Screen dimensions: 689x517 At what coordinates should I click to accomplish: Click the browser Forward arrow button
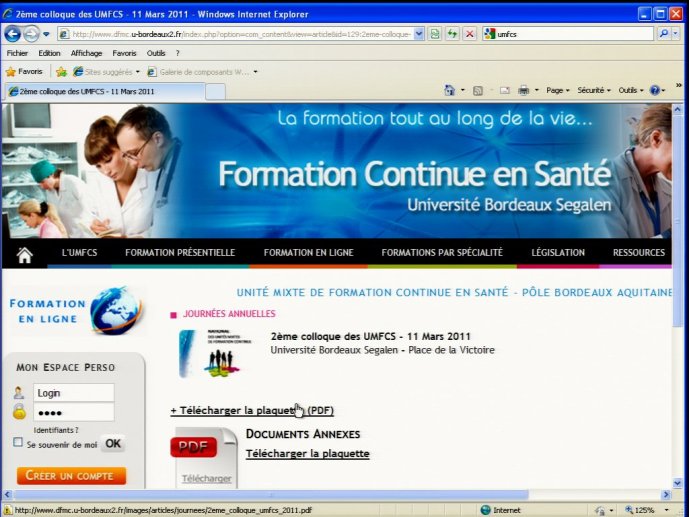[x=31, y=34]
